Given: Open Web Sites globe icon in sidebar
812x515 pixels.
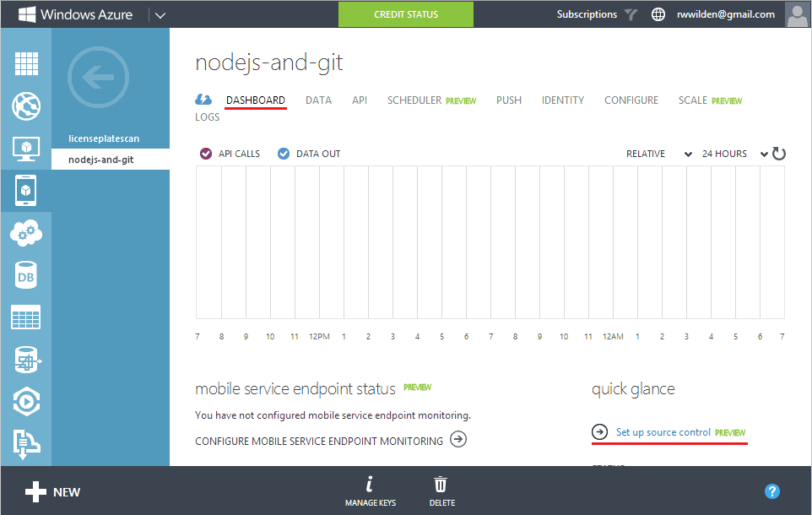Looking at the screenshot, I should click(26, 106).
